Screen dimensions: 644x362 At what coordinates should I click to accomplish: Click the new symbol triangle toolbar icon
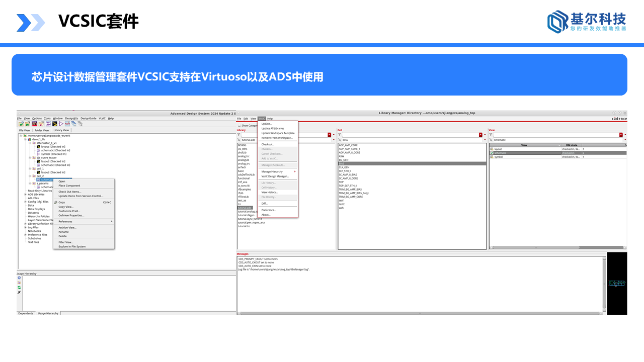[x=61, y=124]
